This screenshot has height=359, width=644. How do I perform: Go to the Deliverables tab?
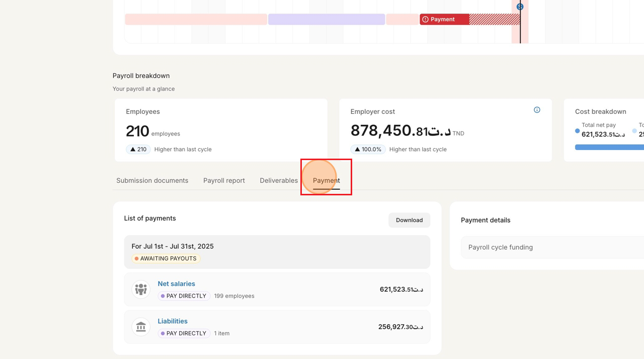point(279,181)
